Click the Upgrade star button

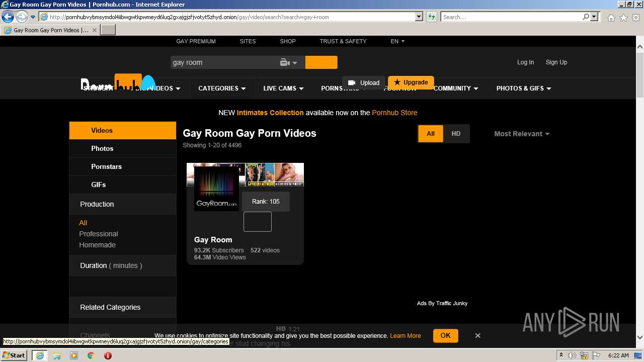(x=411, y=82)
